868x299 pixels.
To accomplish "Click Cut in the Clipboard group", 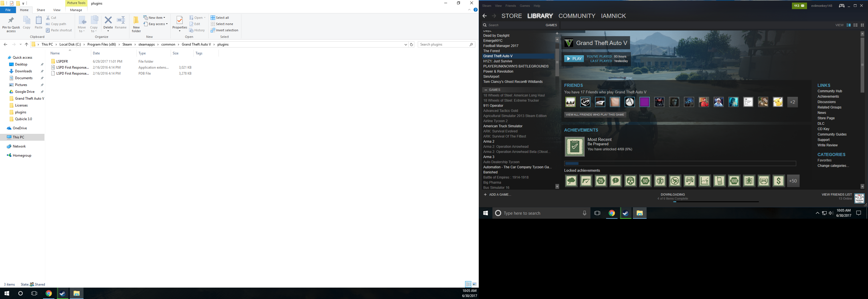I will (52, 17).
